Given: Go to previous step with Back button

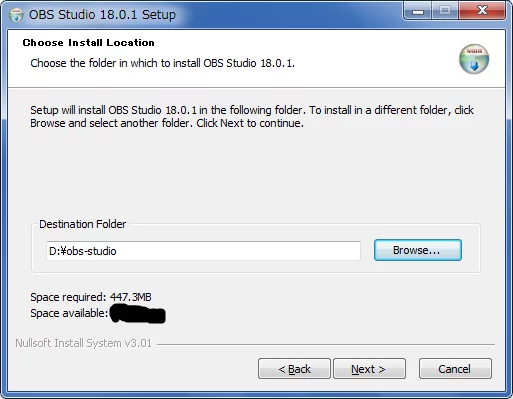Looking at the screenshot, I should click(x=294, y=369).
